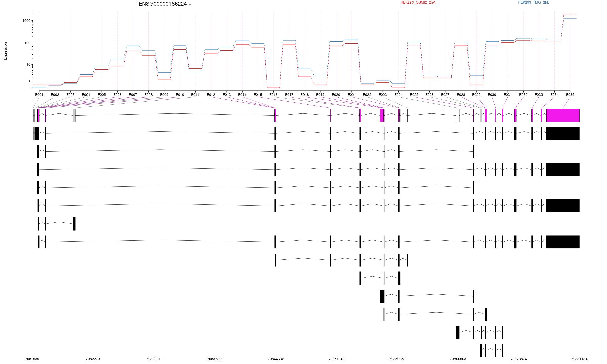This screenshot has height=364, width=607.
Task: Click the 10 y-axis tick label
Action: (28, 65)
